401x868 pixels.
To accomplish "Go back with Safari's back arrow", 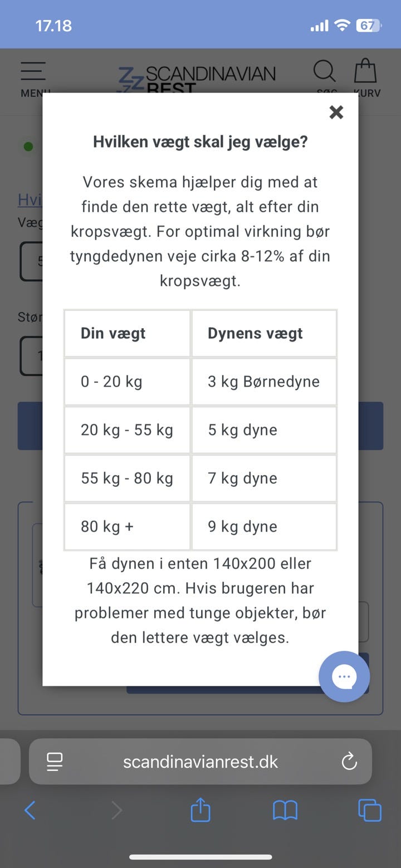I will pyautogui.click(x=30, y=810).
